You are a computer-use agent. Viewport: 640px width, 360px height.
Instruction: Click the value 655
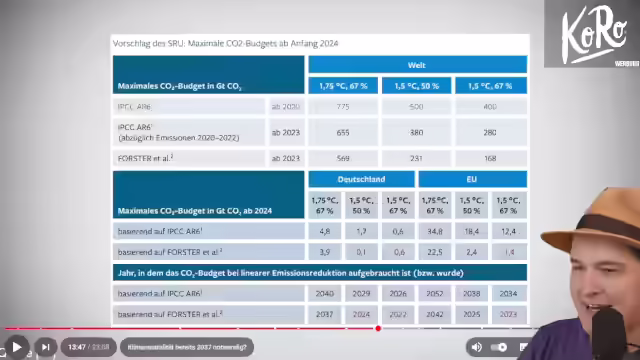[343, 132]
